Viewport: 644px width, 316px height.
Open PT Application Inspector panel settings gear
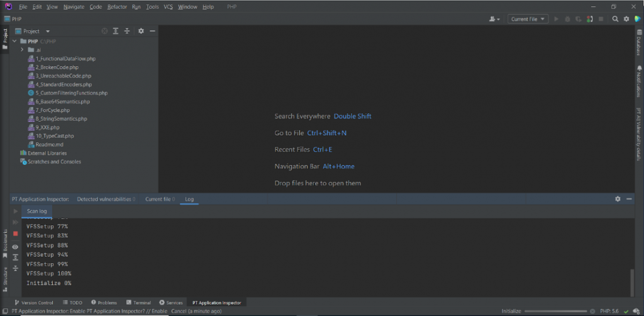[618, 199]
